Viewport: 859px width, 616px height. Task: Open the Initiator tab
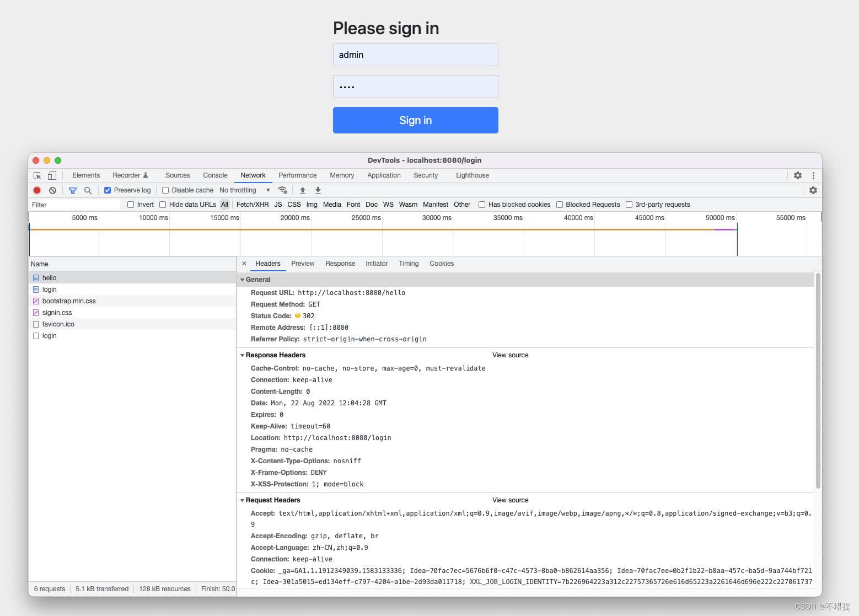tap(377, 264)
